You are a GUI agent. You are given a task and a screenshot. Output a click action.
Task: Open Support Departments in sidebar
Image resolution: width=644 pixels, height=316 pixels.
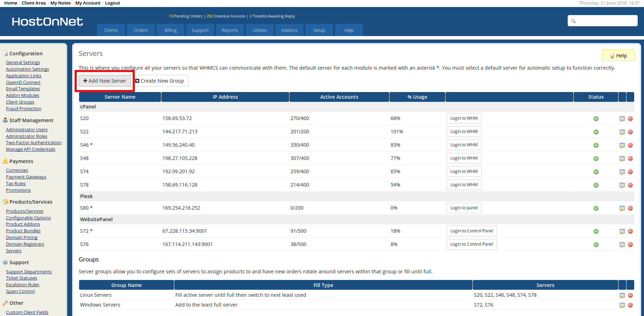coord(29,272)
